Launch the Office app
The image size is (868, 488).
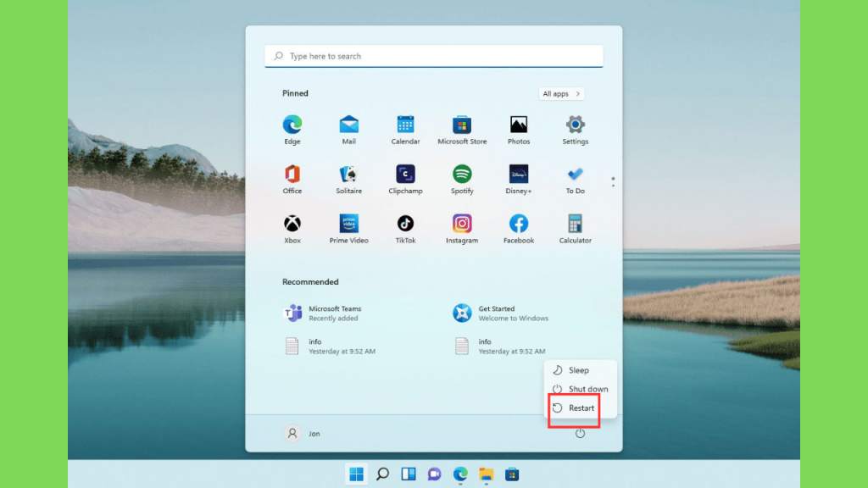point(292,180)
